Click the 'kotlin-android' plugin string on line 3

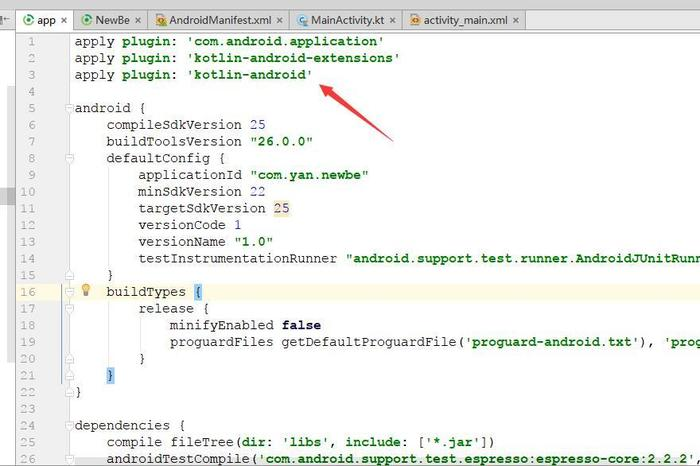(250, 75)
